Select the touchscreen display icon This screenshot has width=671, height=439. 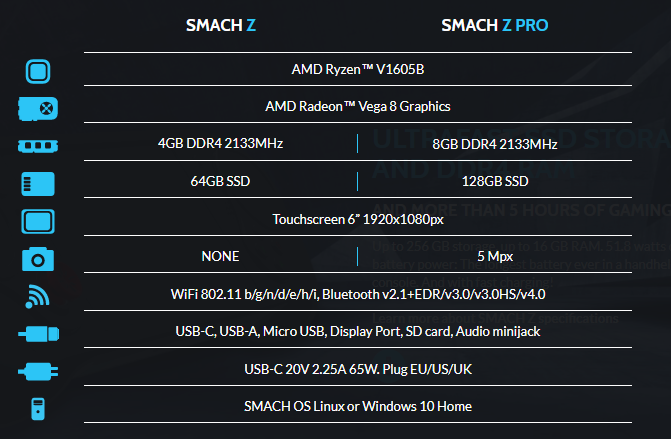pos(38,220)
